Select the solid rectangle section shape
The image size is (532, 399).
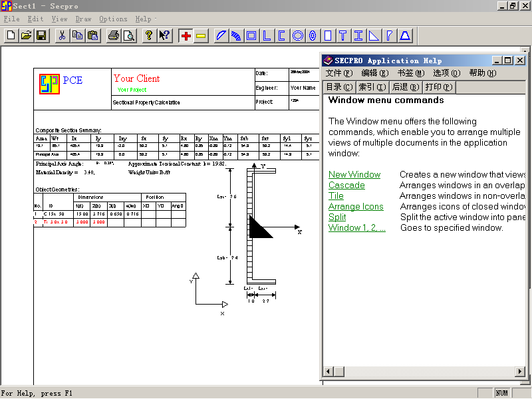tap(328, 36)
